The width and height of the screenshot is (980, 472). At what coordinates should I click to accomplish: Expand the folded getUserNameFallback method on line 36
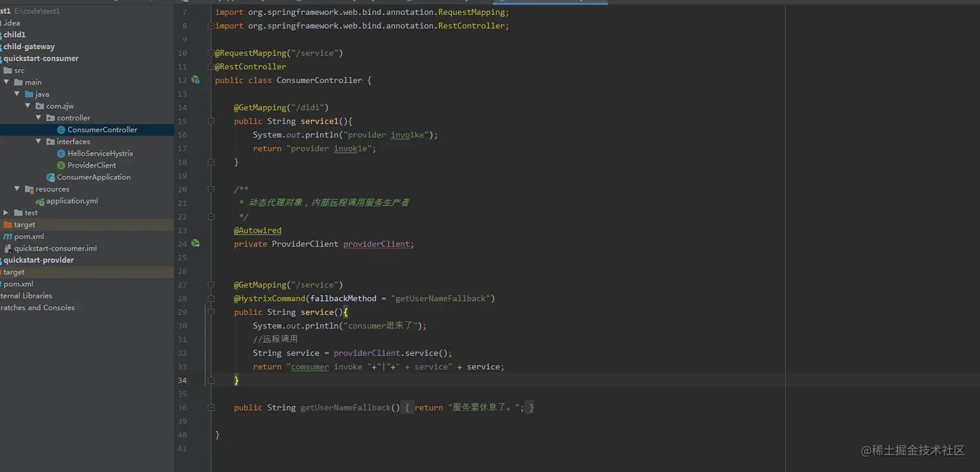pos(211,407)
